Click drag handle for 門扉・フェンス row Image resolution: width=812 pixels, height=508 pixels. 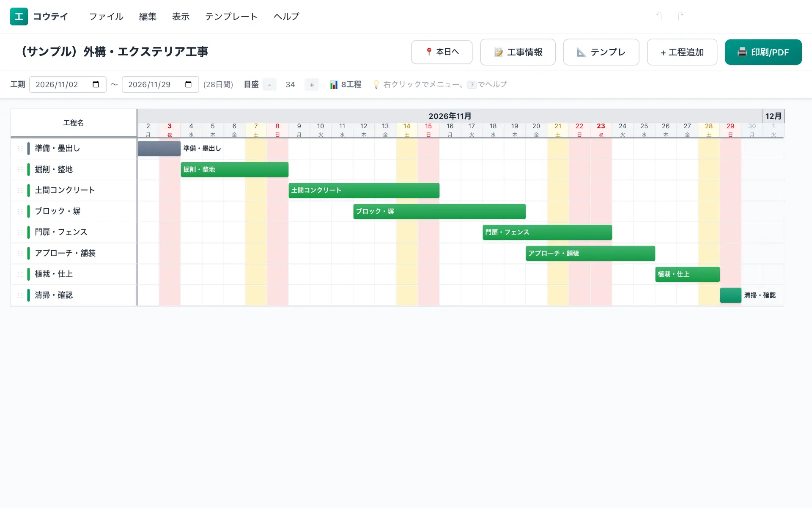pos(20,232)
